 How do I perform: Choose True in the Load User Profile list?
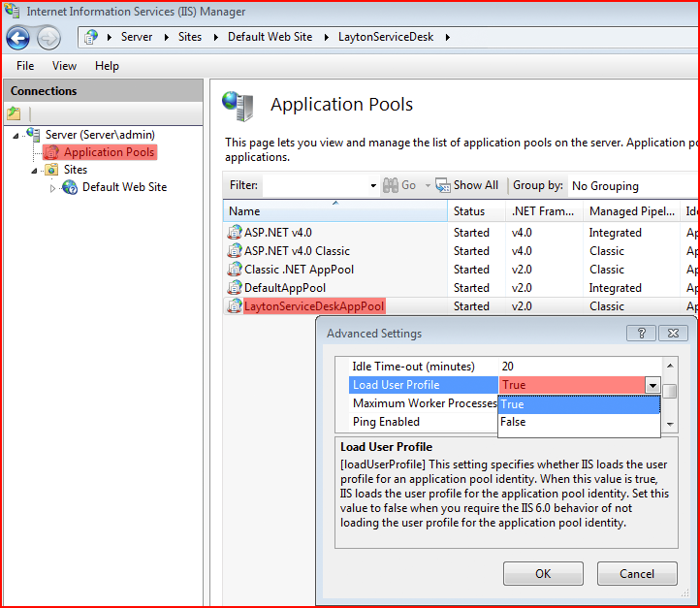coord(579,404)
